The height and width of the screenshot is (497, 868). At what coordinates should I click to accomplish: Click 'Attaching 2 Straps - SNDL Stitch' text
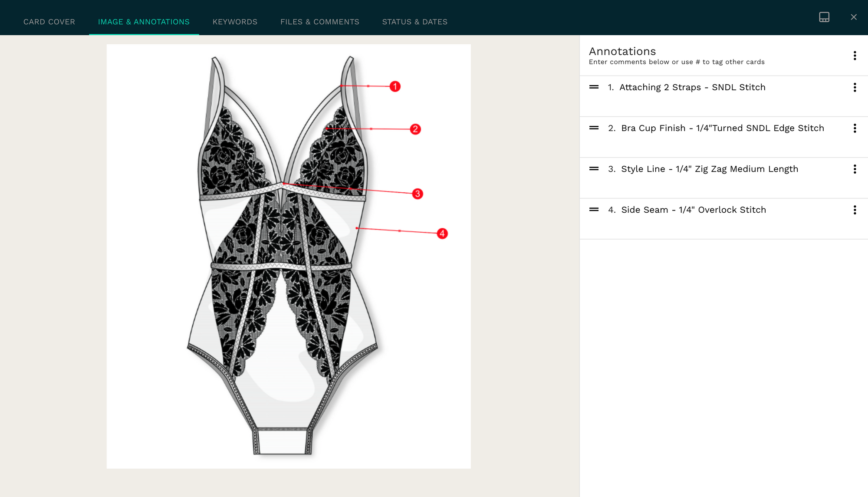coord(692,87)
